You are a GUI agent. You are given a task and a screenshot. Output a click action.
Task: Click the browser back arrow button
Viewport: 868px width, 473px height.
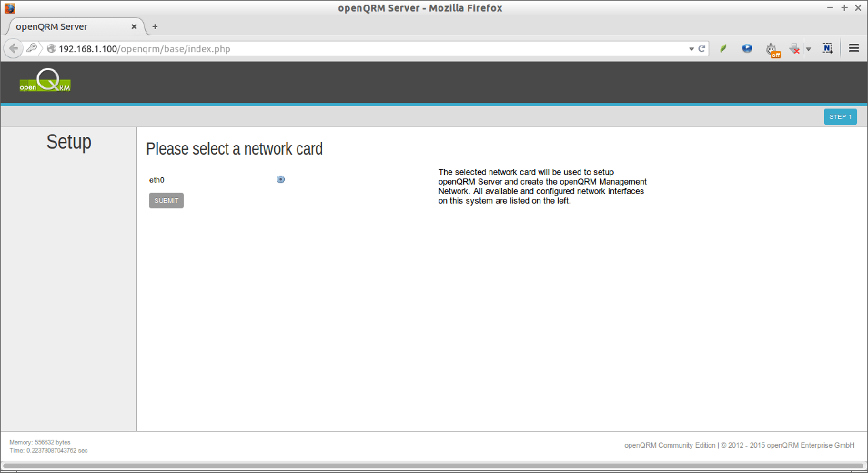13,49
